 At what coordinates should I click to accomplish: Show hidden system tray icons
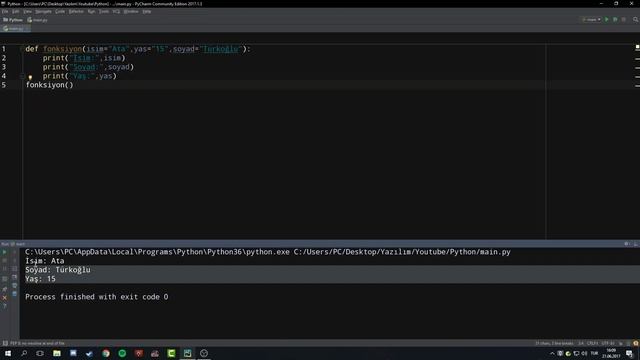click(x=552, y=353)
